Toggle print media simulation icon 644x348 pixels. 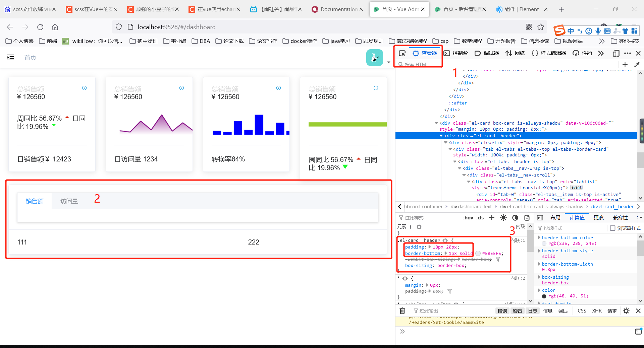tap(527, 217)
